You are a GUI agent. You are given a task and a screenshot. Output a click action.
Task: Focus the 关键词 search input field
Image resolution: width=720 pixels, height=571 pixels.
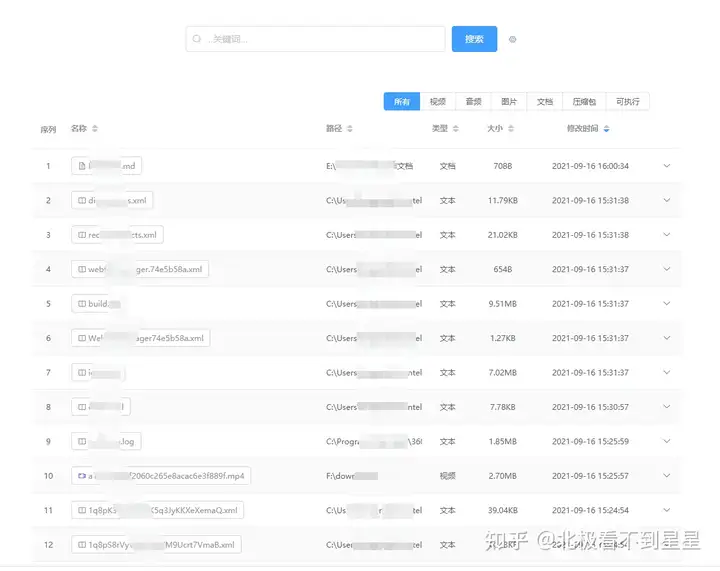point(315,39)
